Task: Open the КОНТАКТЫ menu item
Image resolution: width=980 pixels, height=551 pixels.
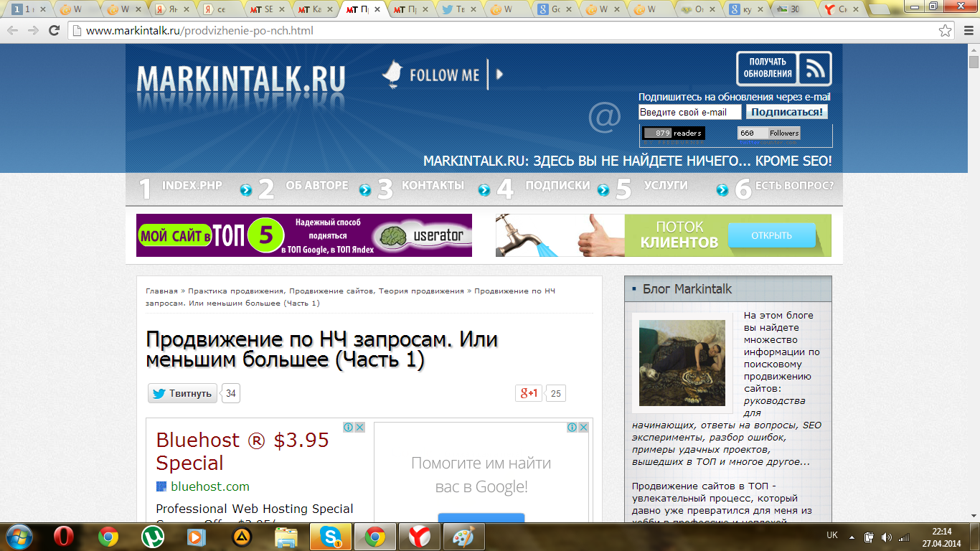Action: [x=433, y=185]
